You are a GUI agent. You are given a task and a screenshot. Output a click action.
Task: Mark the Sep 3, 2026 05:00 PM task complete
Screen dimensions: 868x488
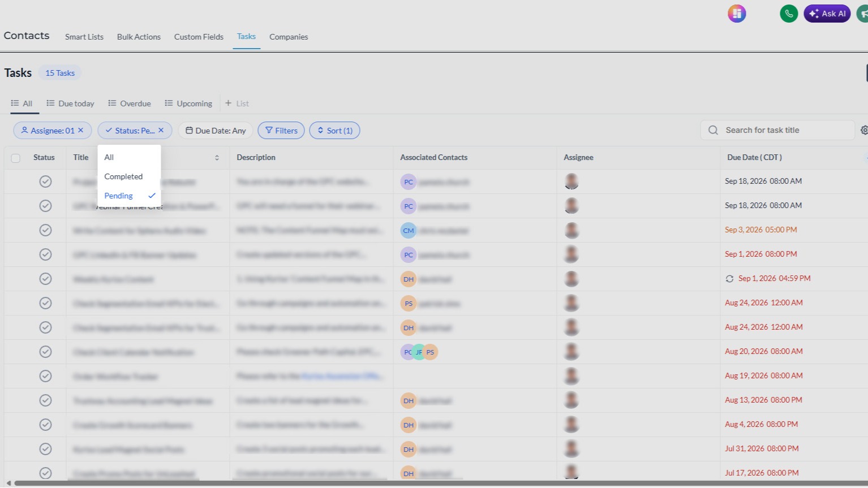(x=45, y=230)
